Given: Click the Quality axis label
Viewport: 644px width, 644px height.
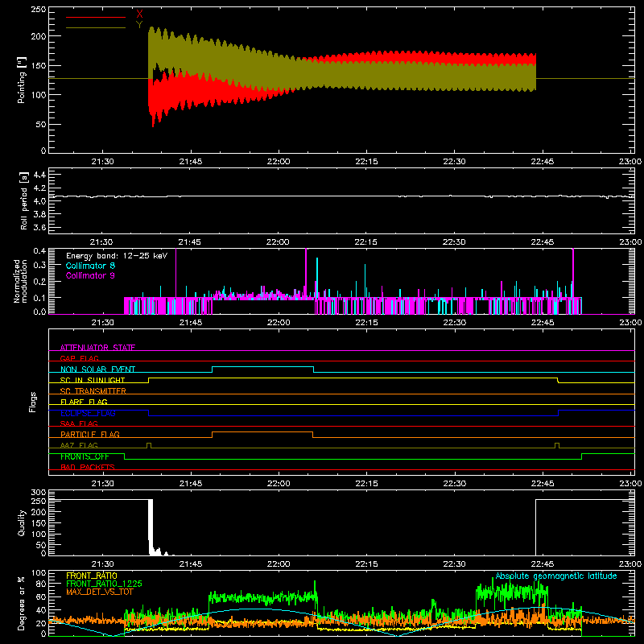Looking at the screenshot, I should coord(22,522).
